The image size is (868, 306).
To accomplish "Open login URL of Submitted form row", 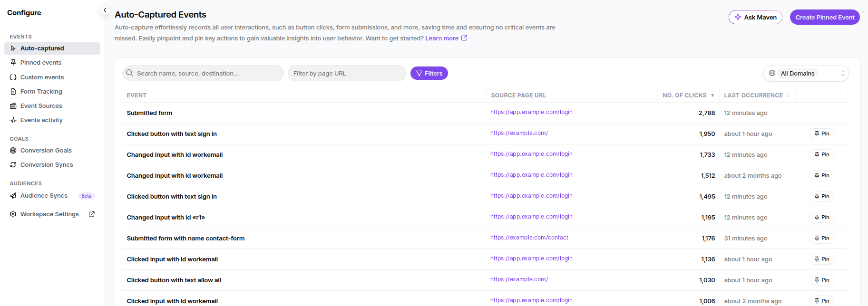I will 531,112.
